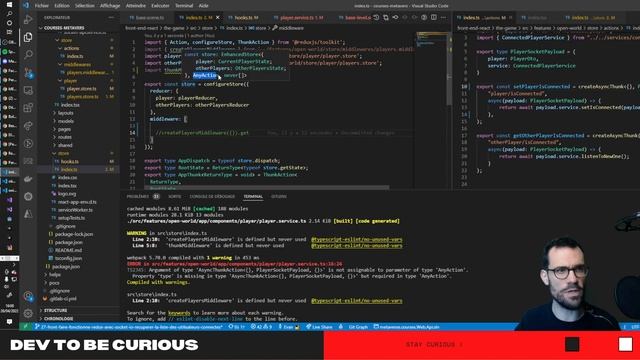640x360 pixels.
Task: Open editor More Actions ellipsis
Action: click(x=443, y=18)
